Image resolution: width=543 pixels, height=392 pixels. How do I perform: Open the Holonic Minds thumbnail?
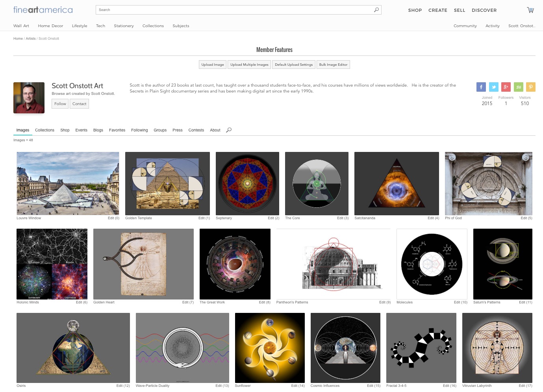pyautogui.click(x=52, y=264)
